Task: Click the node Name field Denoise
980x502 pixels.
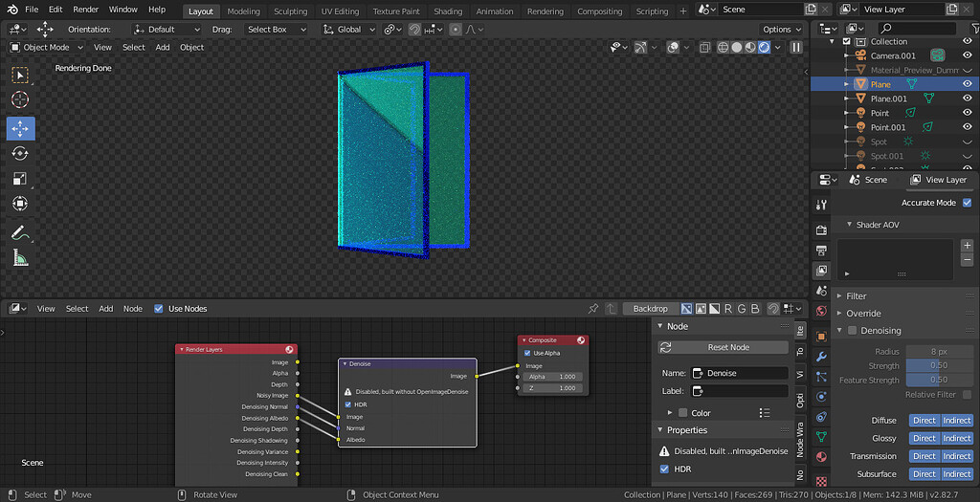Action: point(740,373)
